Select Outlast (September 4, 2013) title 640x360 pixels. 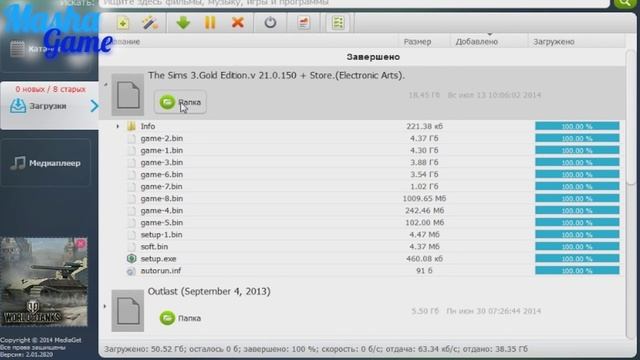coord(209,291)
